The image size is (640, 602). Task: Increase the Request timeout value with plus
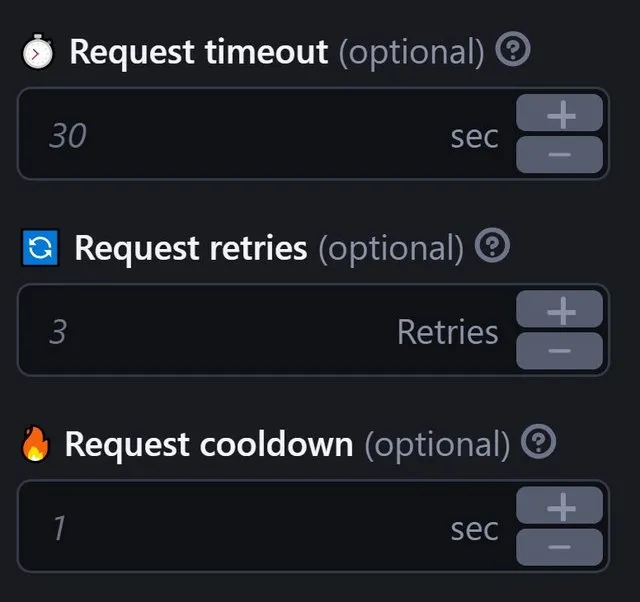(x=559, y=113)
